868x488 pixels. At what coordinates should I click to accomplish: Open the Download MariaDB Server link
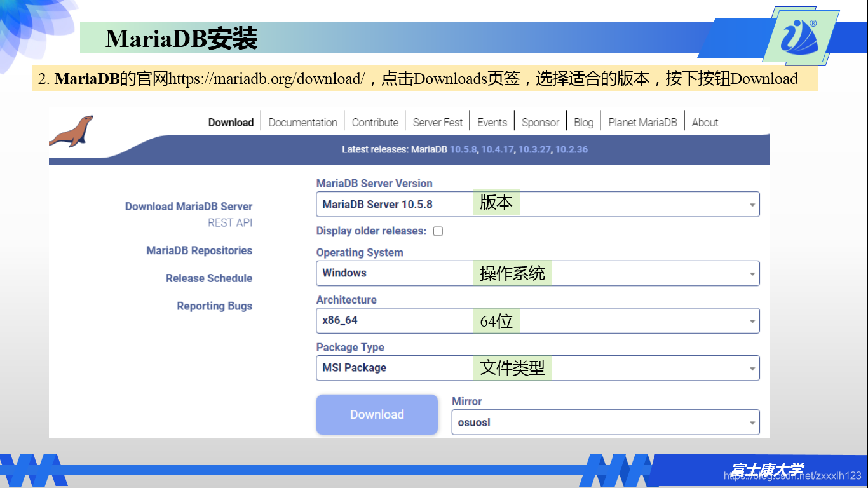[189, 207]
